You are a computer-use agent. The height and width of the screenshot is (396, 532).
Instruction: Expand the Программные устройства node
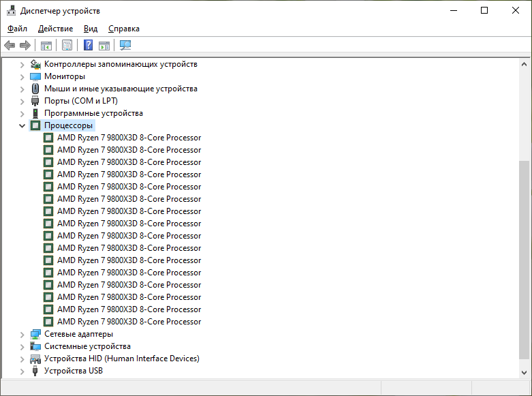[x=22, y=113]
